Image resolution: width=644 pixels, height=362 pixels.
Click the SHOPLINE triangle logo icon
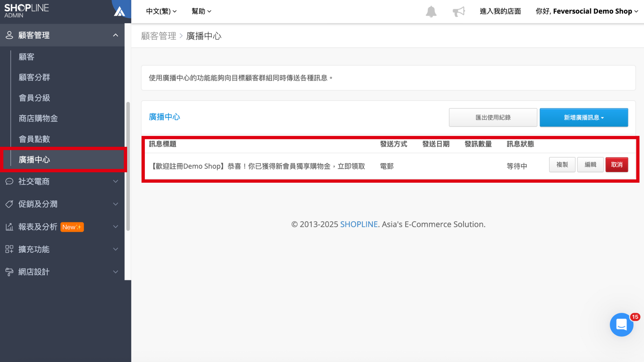119,12
